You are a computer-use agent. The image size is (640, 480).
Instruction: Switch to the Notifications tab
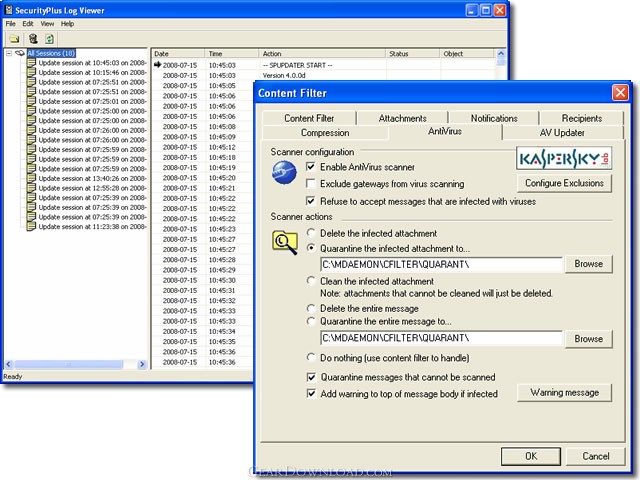494,118
